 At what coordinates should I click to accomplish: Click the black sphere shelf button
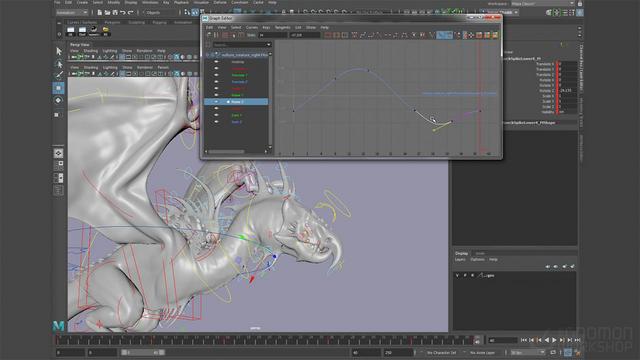pyautogui.click(x=94, y=31)
